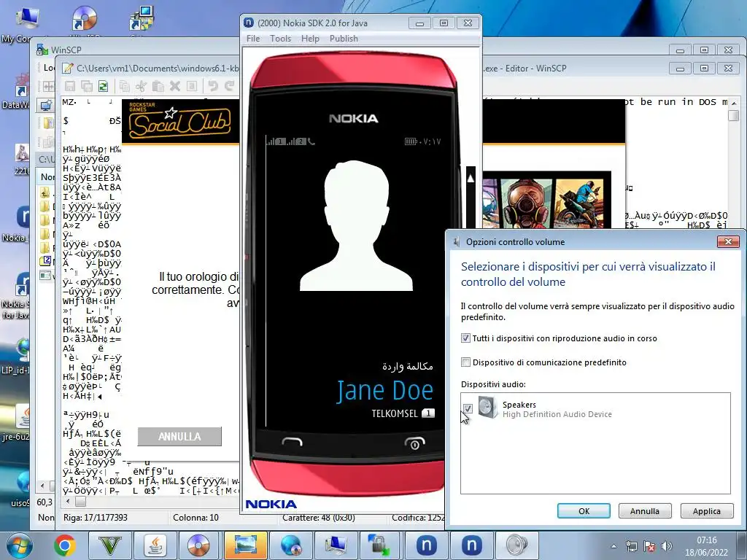Click the editor's horizontal scrollbar left arrow
Screen dimensions: 747x560
pyautogui.click(x=68, y=502)
